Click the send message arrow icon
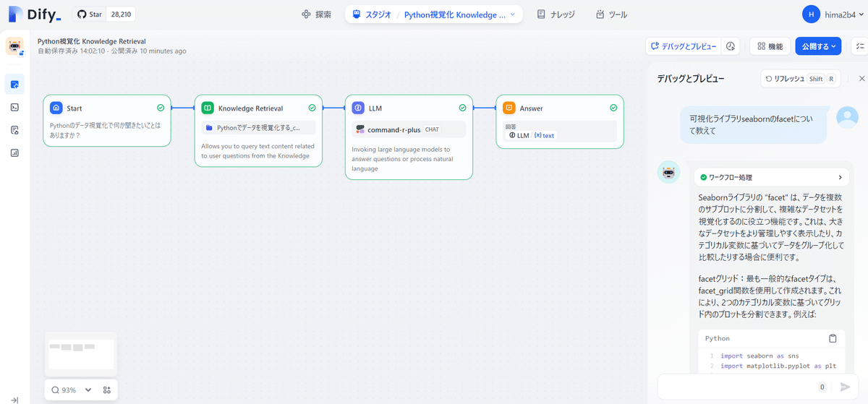Screen dimensions: 868x404 point(844,387)
